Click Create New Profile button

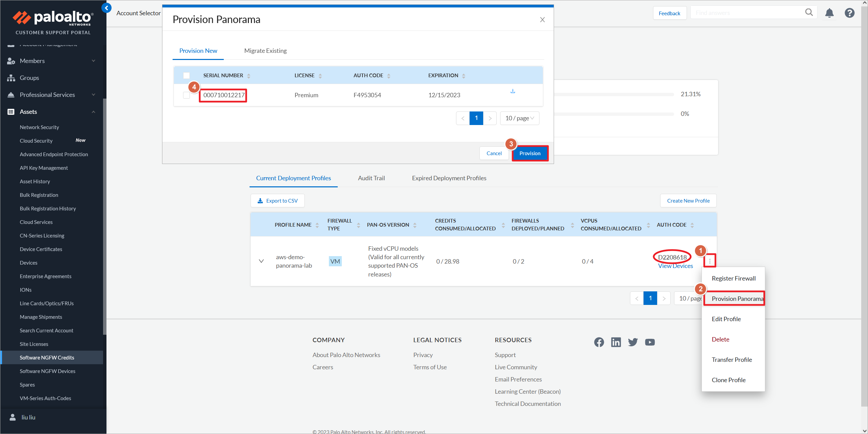688,201
